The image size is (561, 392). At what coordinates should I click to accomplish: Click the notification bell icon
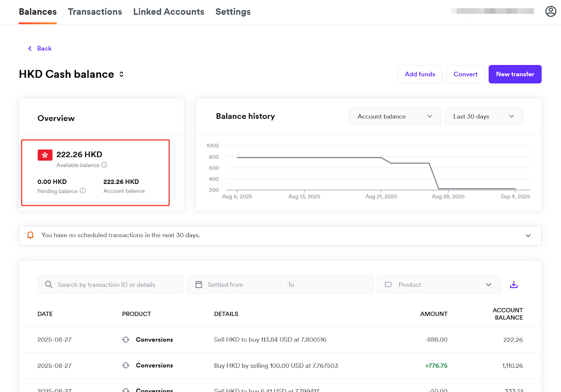click(x=31, y=235)
